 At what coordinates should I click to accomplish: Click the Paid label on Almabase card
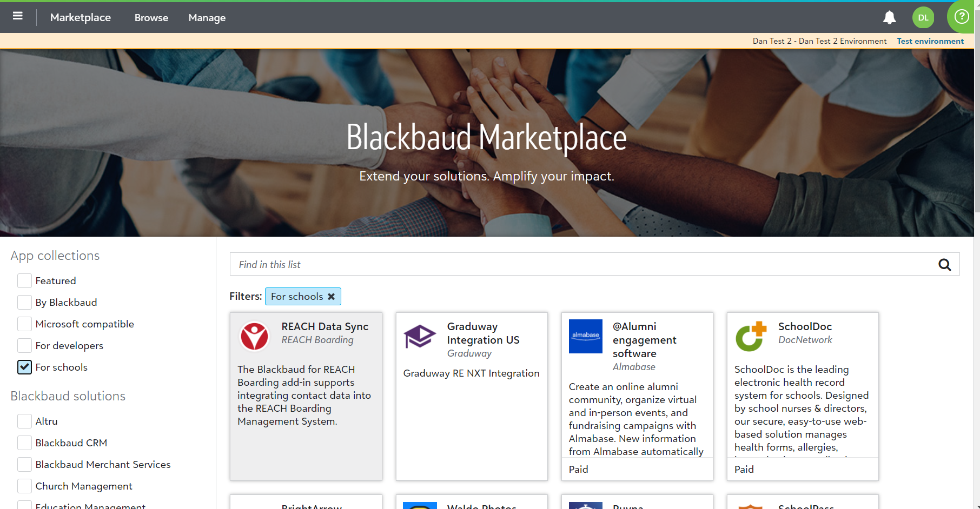pyautogui.click(x=578, y=470)
